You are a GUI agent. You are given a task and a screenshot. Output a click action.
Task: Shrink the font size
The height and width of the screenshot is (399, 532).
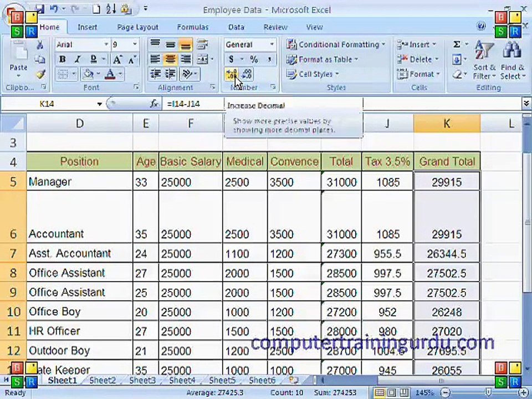pos(132,59)
